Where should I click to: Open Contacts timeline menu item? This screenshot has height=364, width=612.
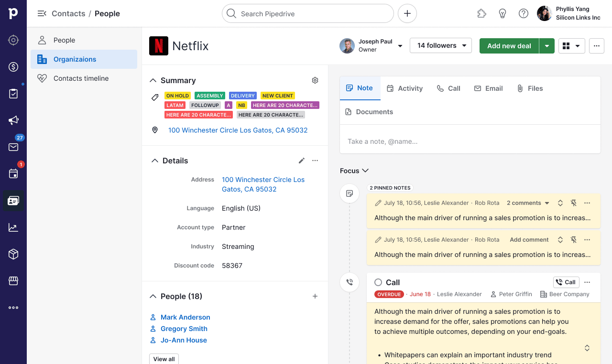(x=84, y=78)
